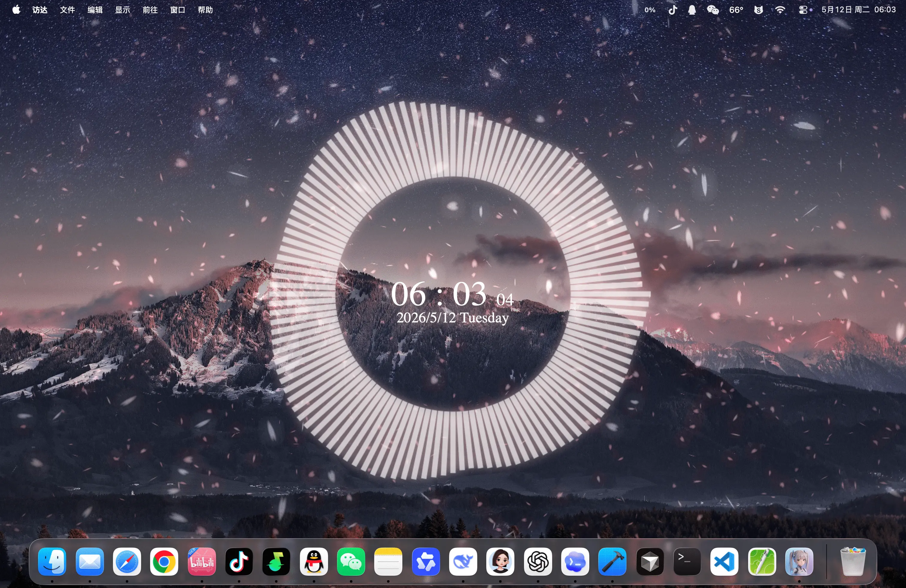Click the date and time 5月12日 周二
Image resolution: width=906 pixels, height=588 pixels.
click(x=858, y=10)
